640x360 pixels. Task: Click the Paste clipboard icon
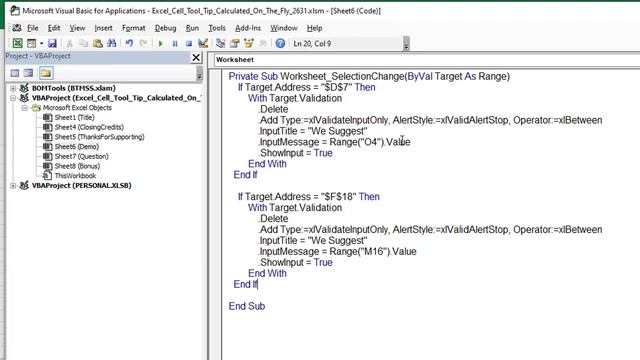click(x=98, y=43)
